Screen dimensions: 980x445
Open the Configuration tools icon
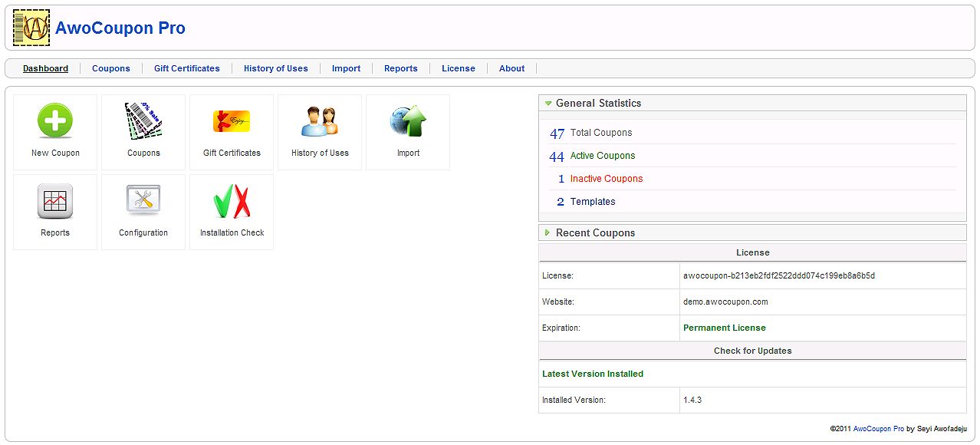[143, 202]
